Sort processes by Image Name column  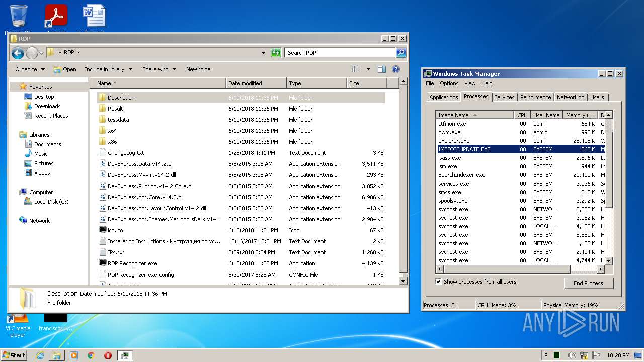(474, 115)
